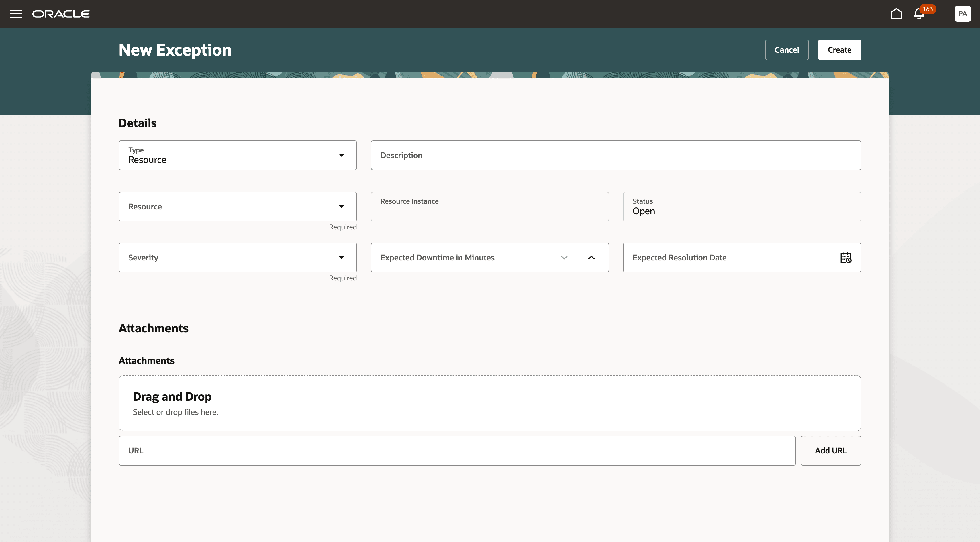Image resolution: width=980 pixels, height=542 pixels.
Task: Open the hamburger navigation menu
Action: tap(16, 14)
